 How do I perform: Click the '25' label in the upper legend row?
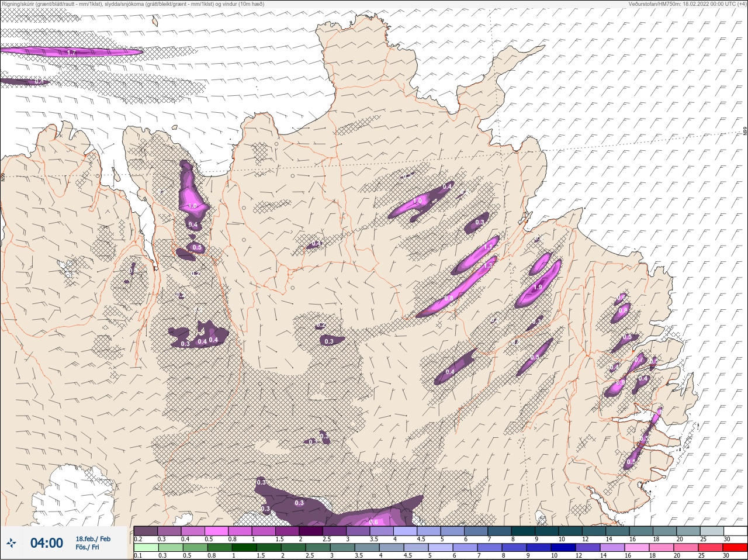704,539
